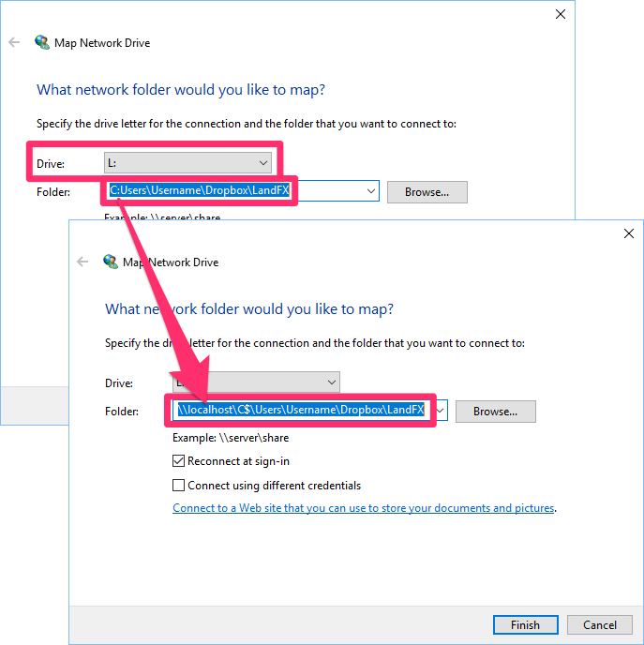This screenshot has width=644, height=645.
Task: Expand the Folder dropdown arrow beside the \\localhost path
Action: (441, 411)
